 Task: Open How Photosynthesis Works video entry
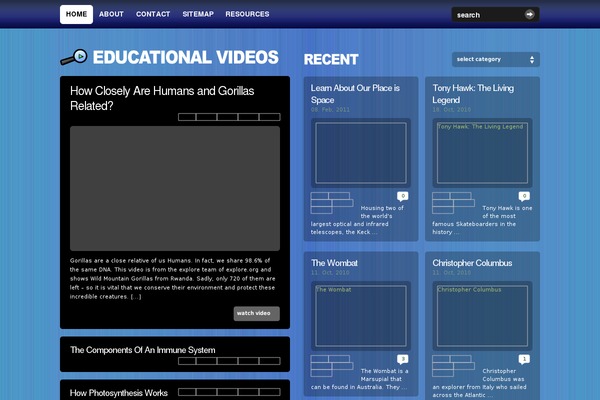click(119, 393)
